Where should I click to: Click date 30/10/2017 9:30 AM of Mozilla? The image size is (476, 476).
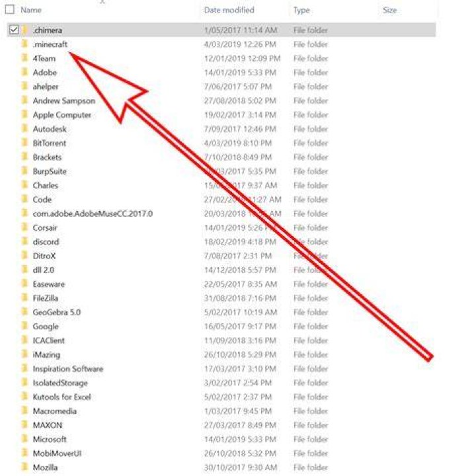tap(241, 467)
